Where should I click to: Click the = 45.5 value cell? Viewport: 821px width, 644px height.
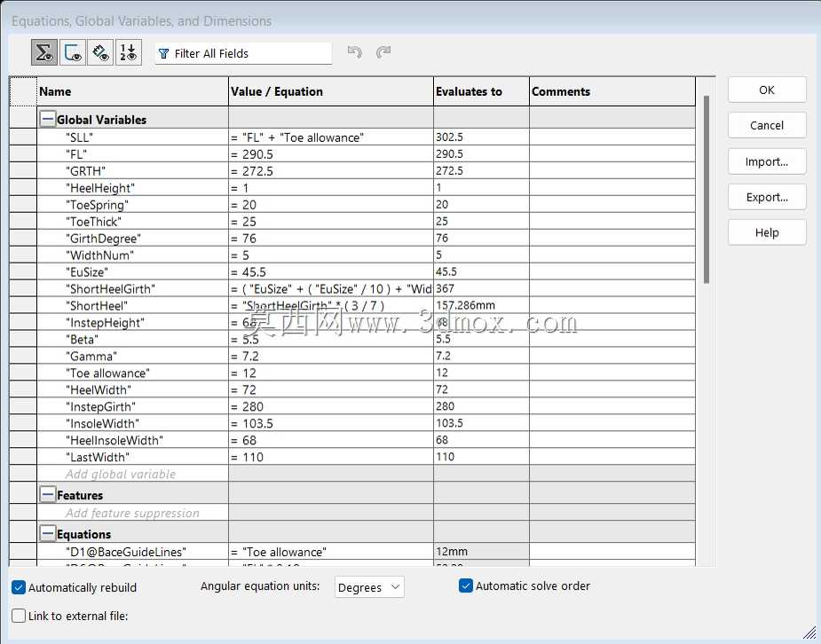(x=331, y=272)
